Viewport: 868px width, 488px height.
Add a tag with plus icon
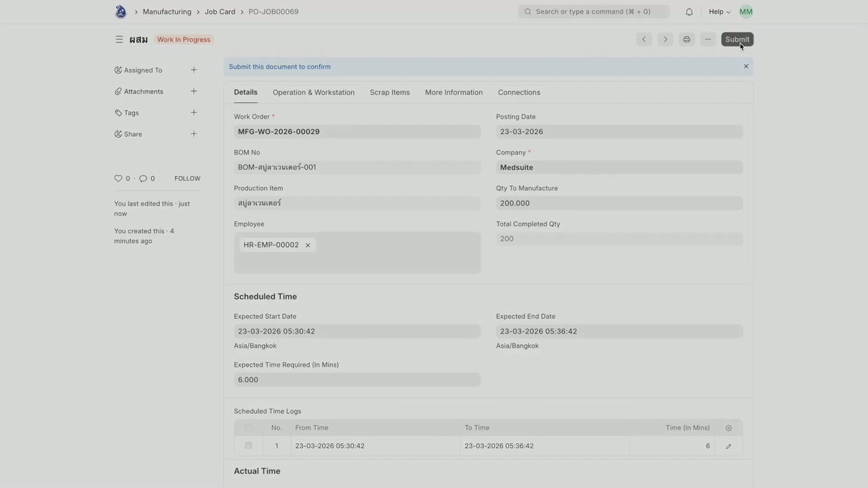(194, 113)
